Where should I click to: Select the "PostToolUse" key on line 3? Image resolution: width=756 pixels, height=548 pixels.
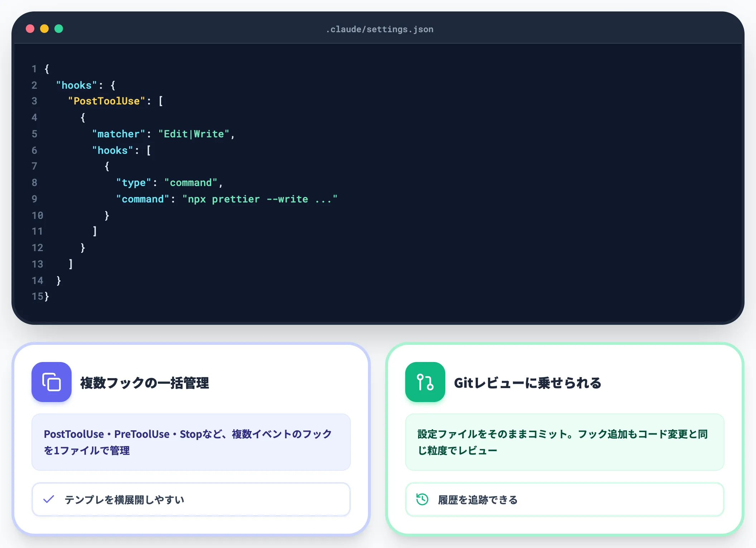pyautogui.click(x=107, y=101)
